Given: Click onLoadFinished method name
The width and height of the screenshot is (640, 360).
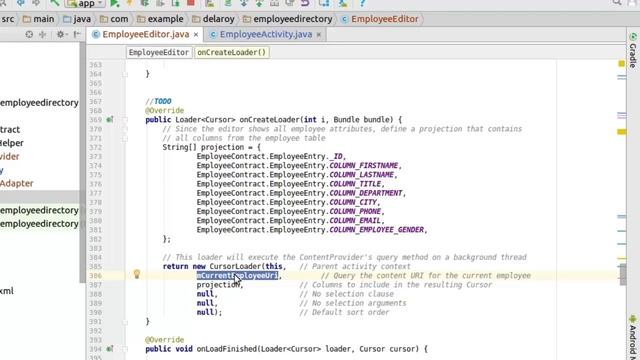Looking at the screenshot, I should click(227, 349).
